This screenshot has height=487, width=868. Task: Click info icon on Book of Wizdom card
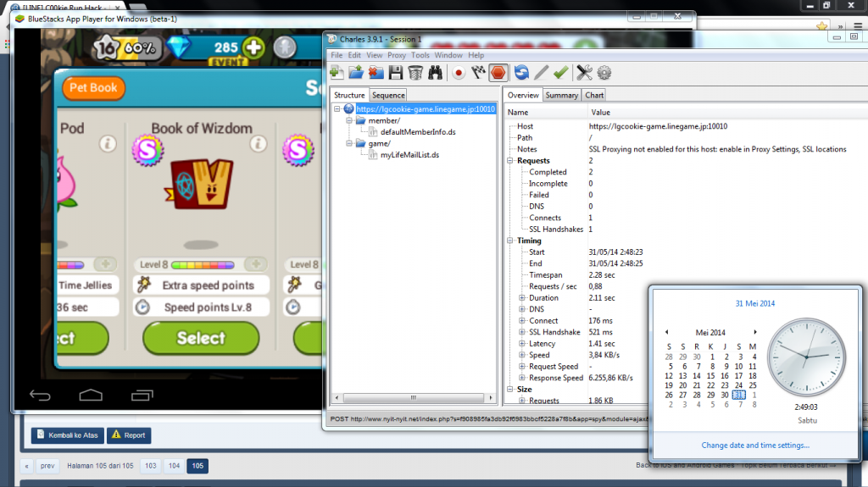click(258, 144)
